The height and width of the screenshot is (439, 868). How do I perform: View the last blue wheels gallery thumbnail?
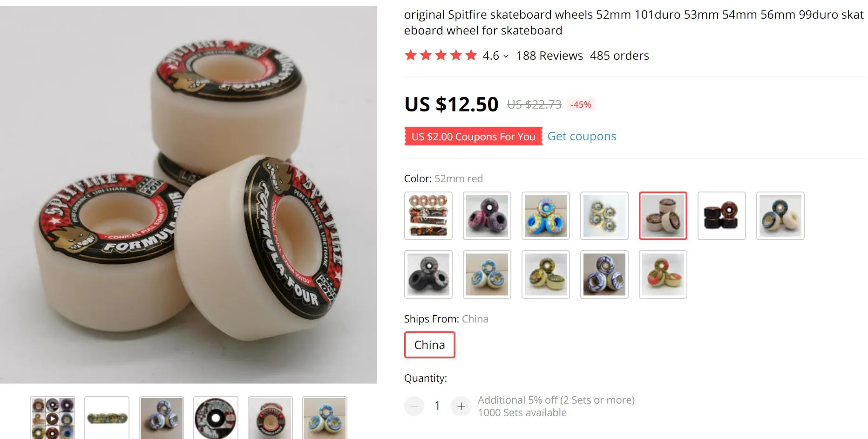(325, 418)
